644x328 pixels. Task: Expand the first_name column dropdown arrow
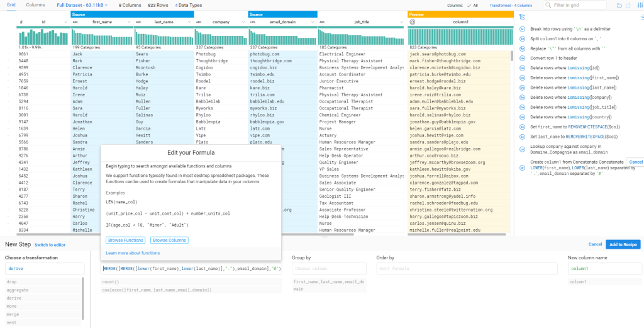pyautogui.click(x=130, y=21)
